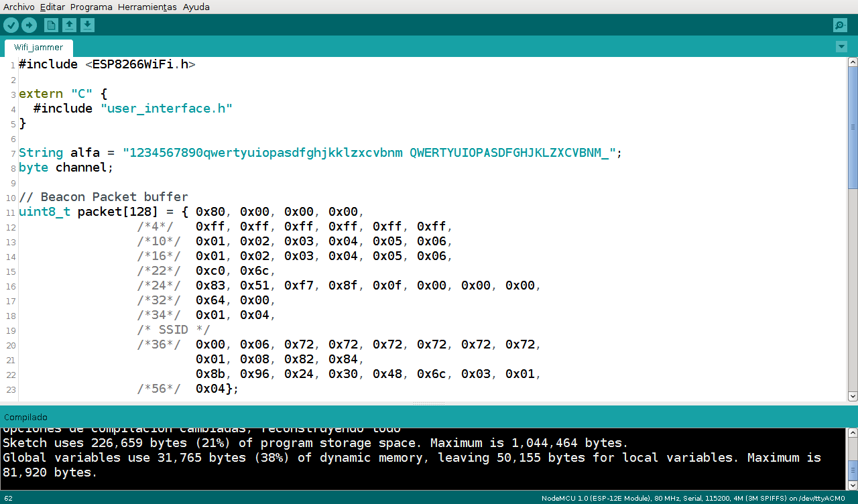858x504 pixels.
Task: Open the Ayuda menu
Action: tap(196, 7)
